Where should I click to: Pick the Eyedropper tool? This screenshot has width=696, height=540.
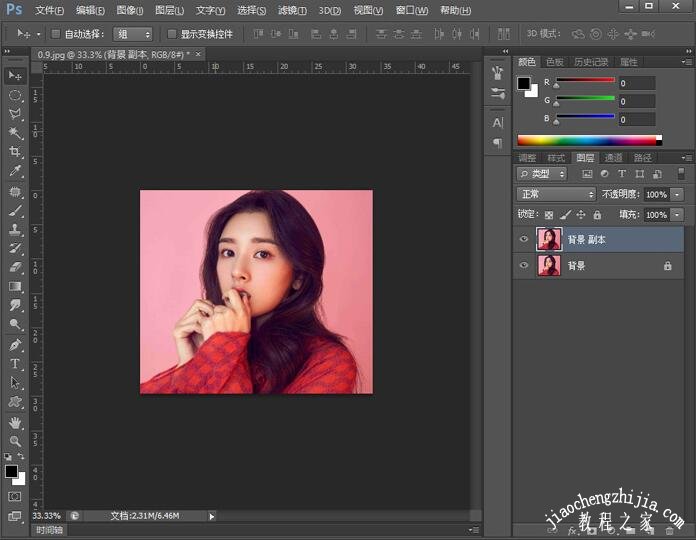15,171
